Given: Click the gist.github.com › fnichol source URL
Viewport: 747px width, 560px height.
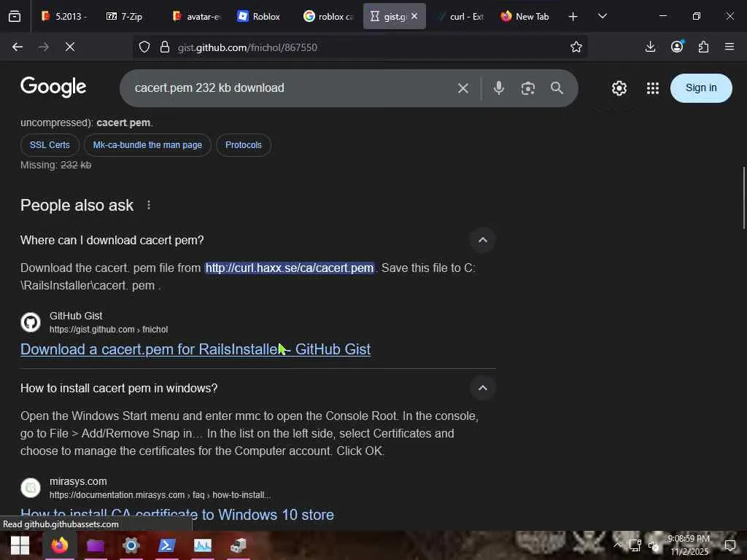Looking at the screenshot, I should point(109,330).
